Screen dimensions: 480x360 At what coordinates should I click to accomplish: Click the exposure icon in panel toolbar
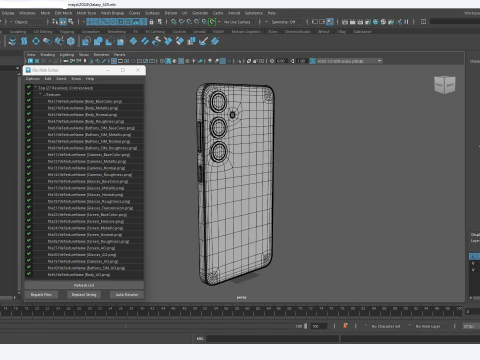(x=272, y=61)
